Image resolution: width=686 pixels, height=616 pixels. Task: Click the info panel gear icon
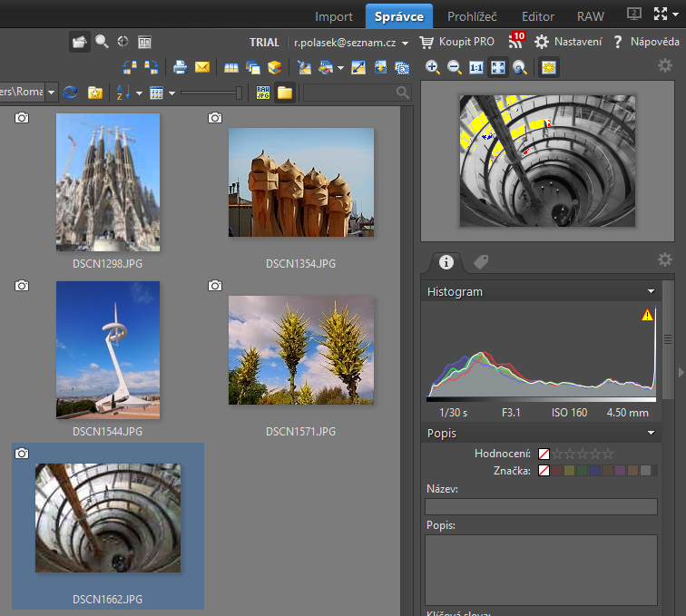[x=664, y=259]
